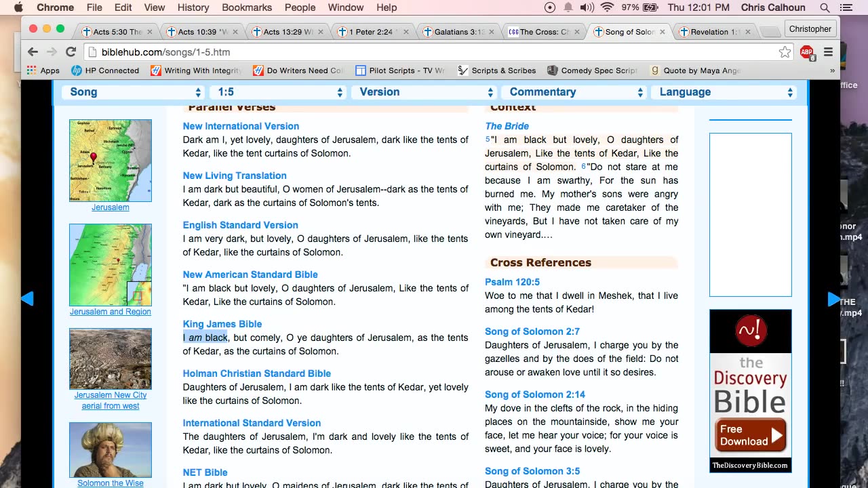The width and height of the screenshot is (868, 488).
Task: Go back with the browser back arrow
Action: [x=33, y=52]
